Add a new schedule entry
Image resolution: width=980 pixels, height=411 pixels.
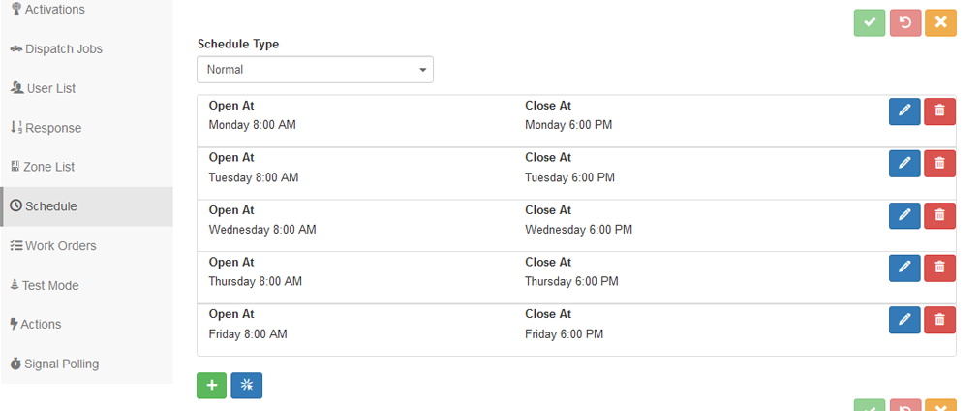pyautogui.click(x=211, y=386)
